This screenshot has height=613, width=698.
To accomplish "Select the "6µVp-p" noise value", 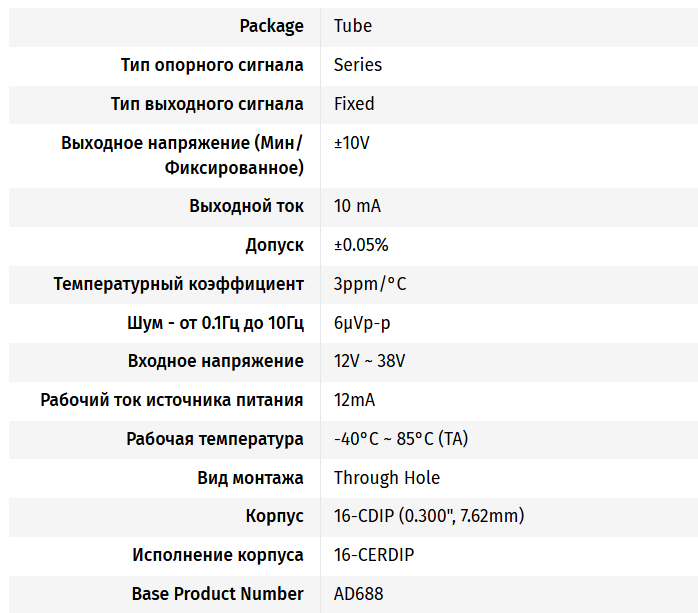I will (362, 323).
